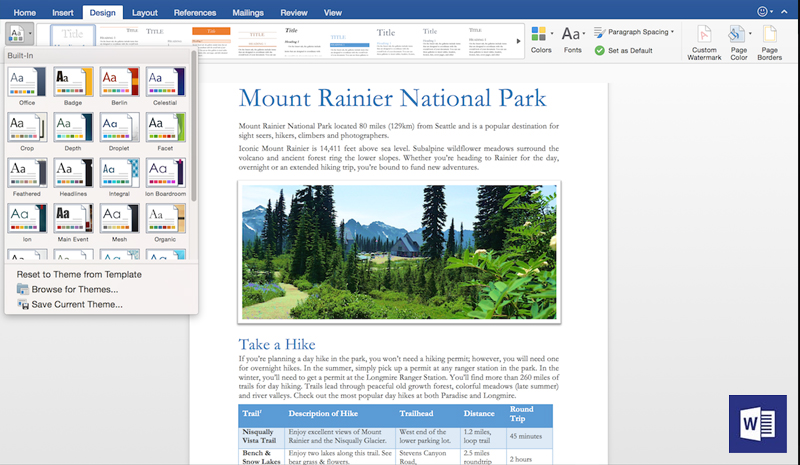Image resolution: width=800 pixels, height=465 pixels.
Task: Click the Nisqually Vista Trail cell
Action: pyautogui.click(x=259, y=436)
